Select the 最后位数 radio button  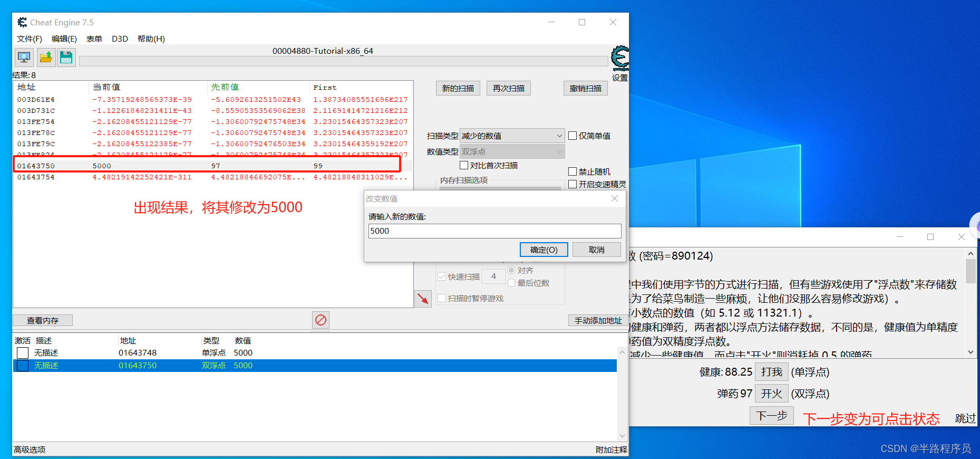pyautogui.click(x=511, y=283)
